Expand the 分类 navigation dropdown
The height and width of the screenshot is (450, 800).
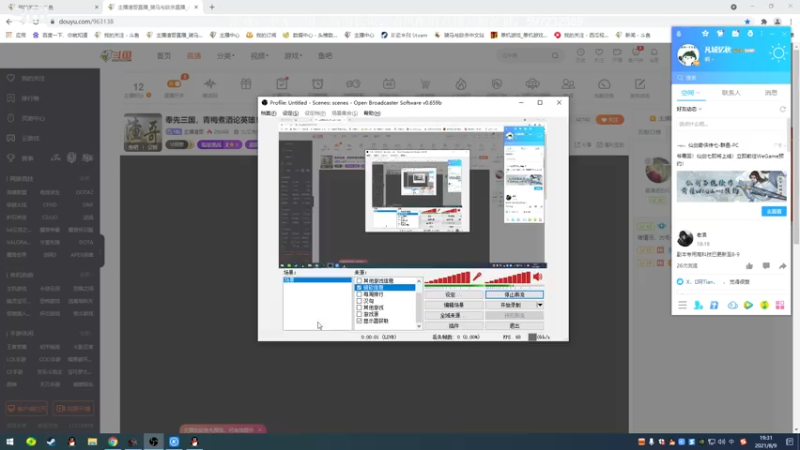click(226, 56)
